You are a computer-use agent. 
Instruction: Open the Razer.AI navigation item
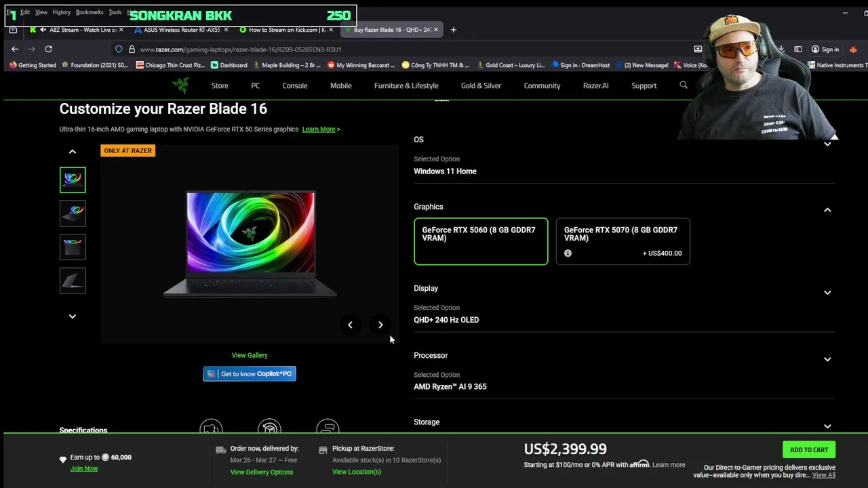[595, 85]
